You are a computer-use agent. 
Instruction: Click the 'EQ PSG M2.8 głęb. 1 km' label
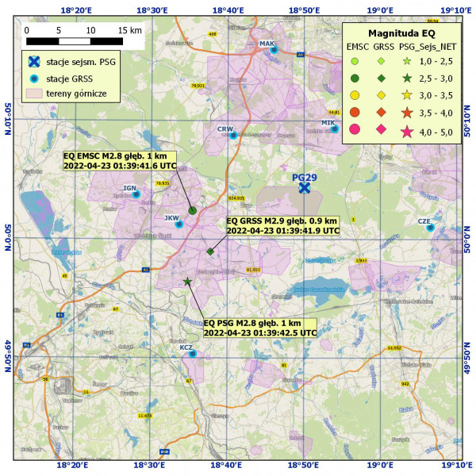pos(252,323)
